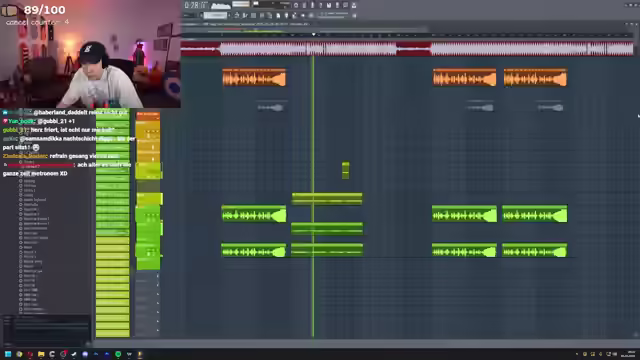Open the snap panel beside the CPU monitor
This screenshot has width=640, height=360.
coord(241,4)
